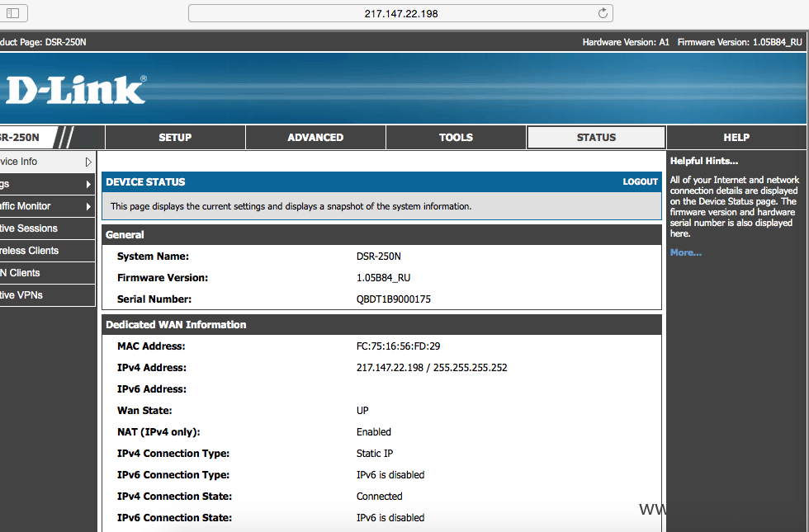The width and height of the screenshot is (809, 532).
Task: Click IPv6 Connection Type value IPv6 is disabled
Action: click(390, 475)
